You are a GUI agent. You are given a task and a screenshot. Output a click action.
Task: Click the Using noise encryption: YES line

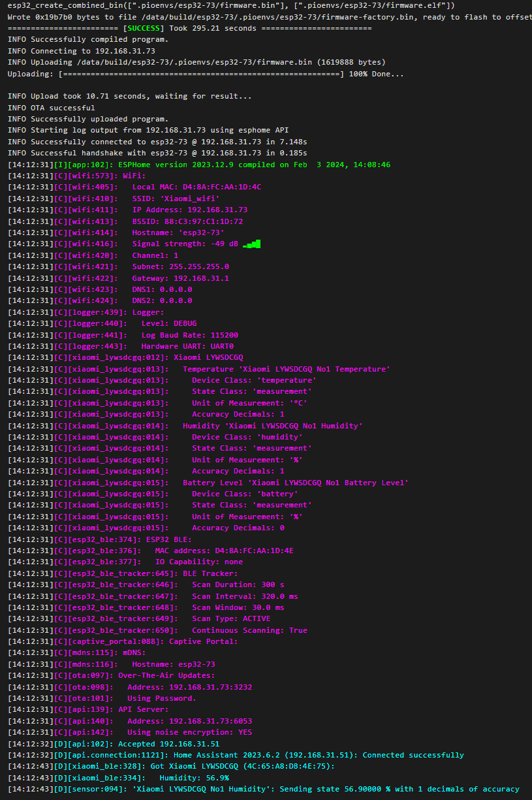tap(130, 732)
